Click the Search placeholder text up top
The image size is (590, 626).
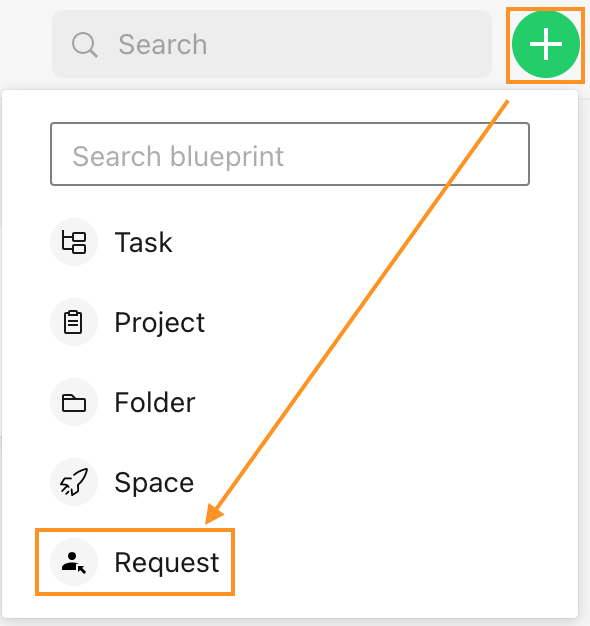pyautogui.click(x=163, y=44)
